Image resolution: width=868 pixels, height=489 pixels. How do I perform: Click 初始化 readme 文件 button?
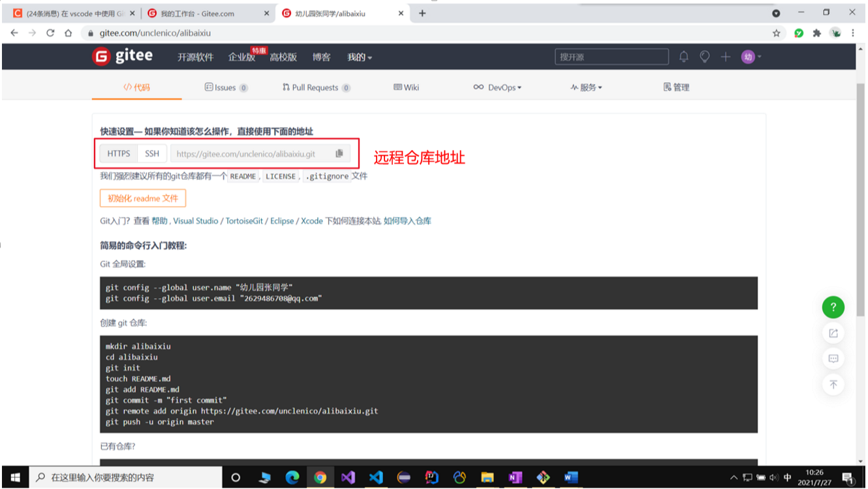coord(143,198)
